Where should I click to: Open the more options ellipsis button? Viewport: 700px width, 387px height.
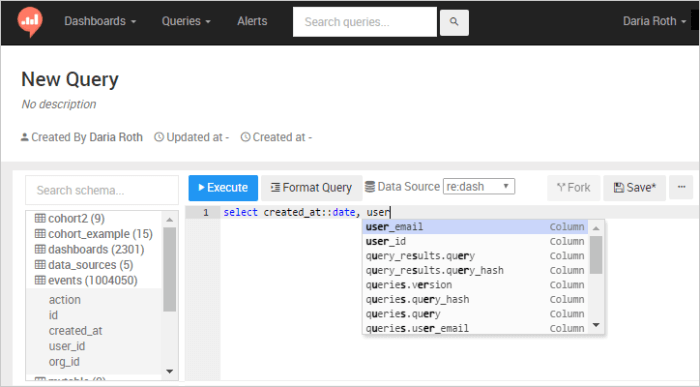681,187
